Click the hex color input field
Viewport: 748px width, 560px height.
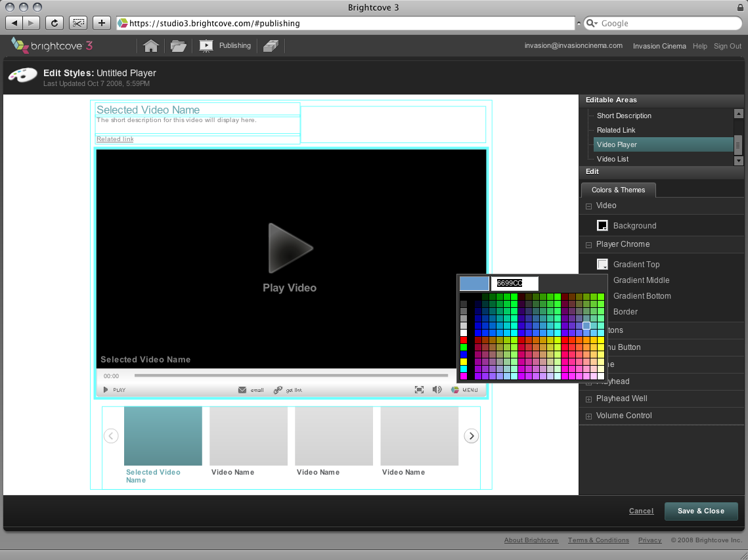(x=515, y=283)
